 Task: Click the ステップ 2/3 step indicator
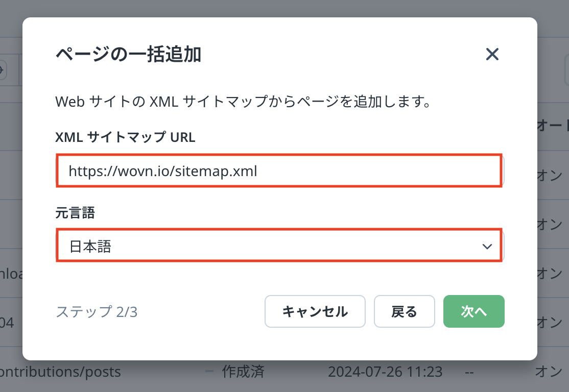(x=97, y=312)
